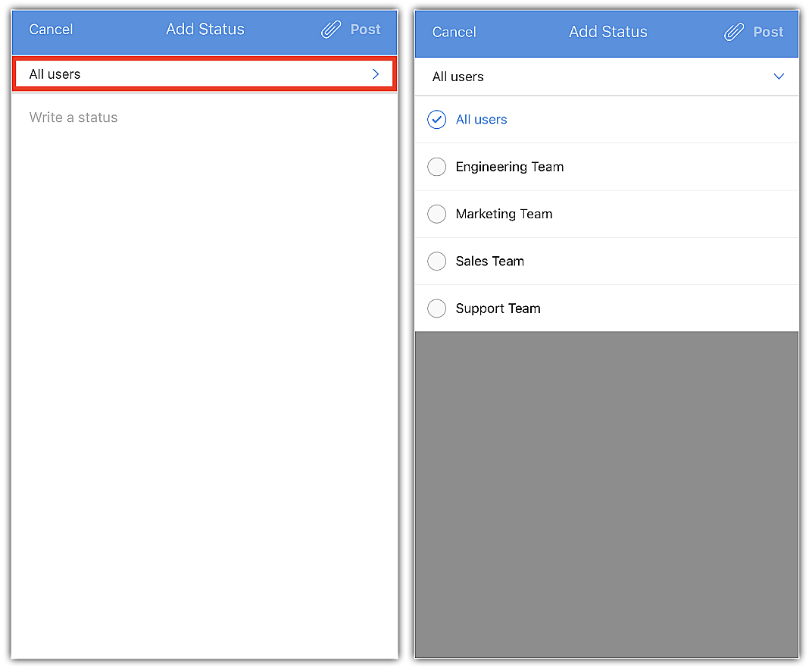The width and height of the screenshot is (812, 670).
Task: Click the paperclip attachment icon in right screen
Action: click(x=734, y=32)
